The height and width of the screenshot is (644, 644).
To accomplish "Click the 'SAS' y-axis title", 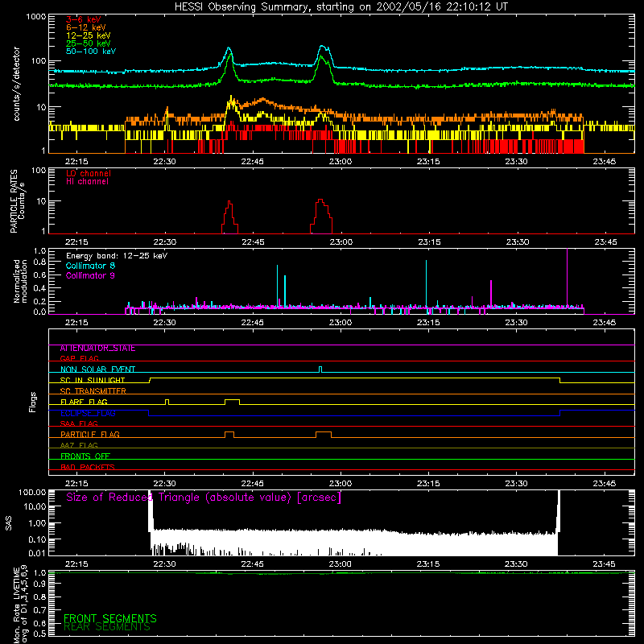I will 8,523.
